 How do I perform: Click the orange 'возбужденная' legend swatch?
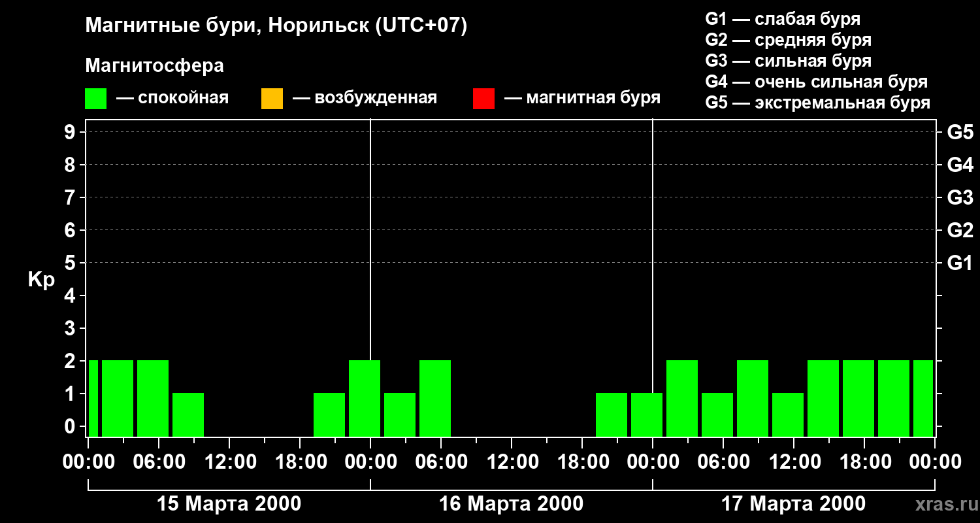coord(272,99)
